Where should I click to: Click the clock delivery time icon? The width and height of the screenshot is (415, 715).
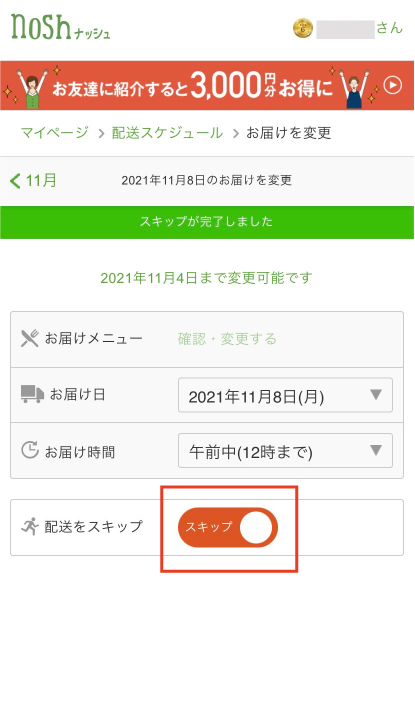click(x=30, y=450)
